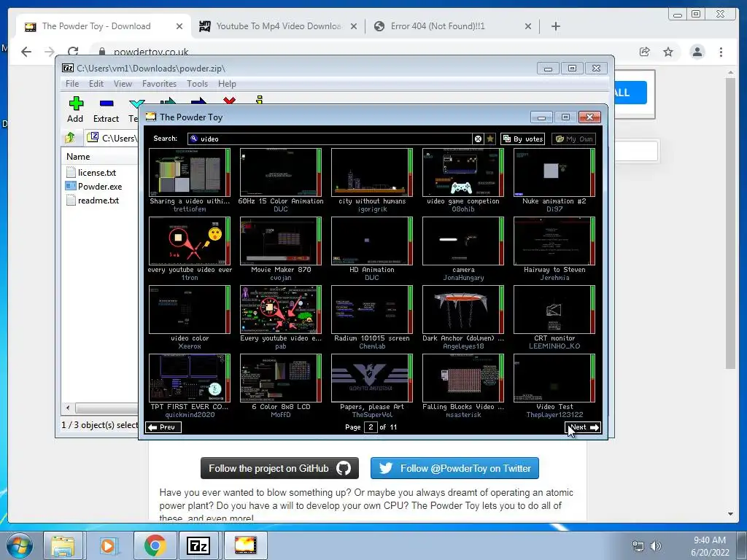This screenshot has width=747, height=560.
Task: Click author name LEEMINHO_KO
Action: click(x=554, y=346)
